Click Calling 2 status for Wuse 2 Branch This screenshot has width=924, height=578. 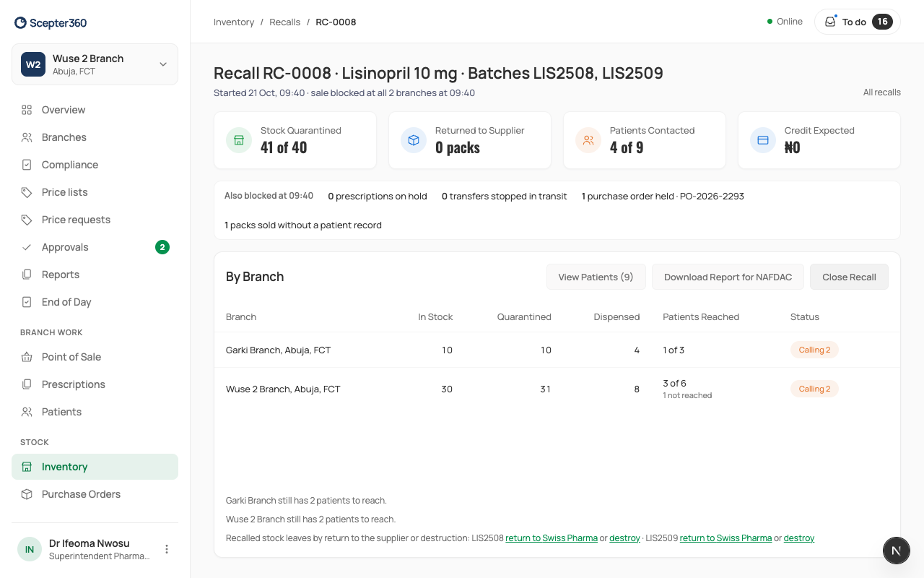tap(814, 389)
